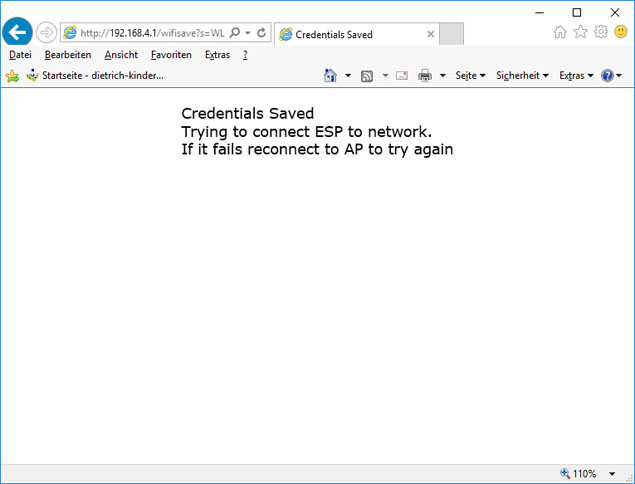Click the read mail icon
635x484 pixels.
click(402, 75)
